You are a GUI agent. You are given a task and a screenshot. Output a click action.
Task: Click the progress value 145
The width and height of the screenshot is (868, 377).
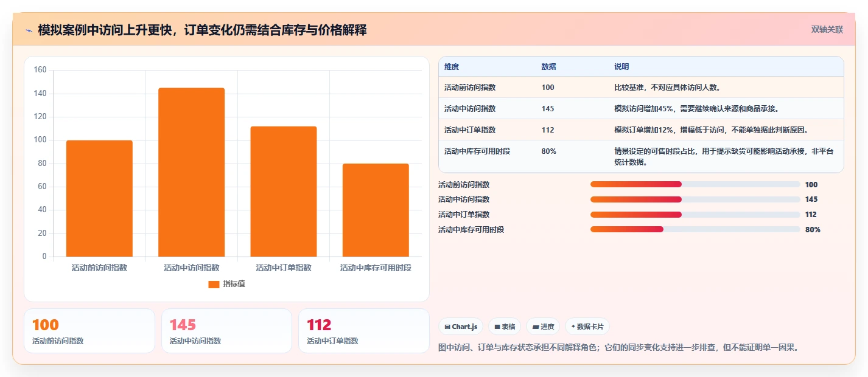point(811,199)
